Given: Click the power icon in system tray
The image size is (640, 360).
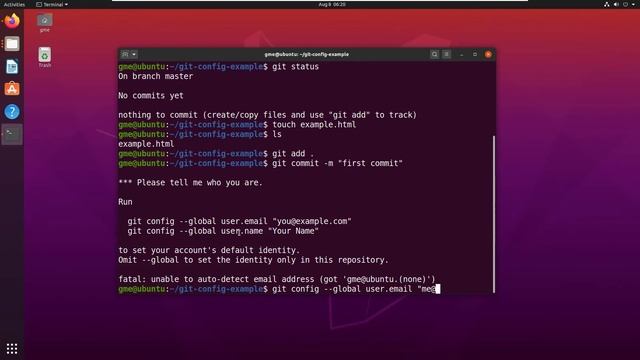Looking at the screenshot, I should (626, 4).
